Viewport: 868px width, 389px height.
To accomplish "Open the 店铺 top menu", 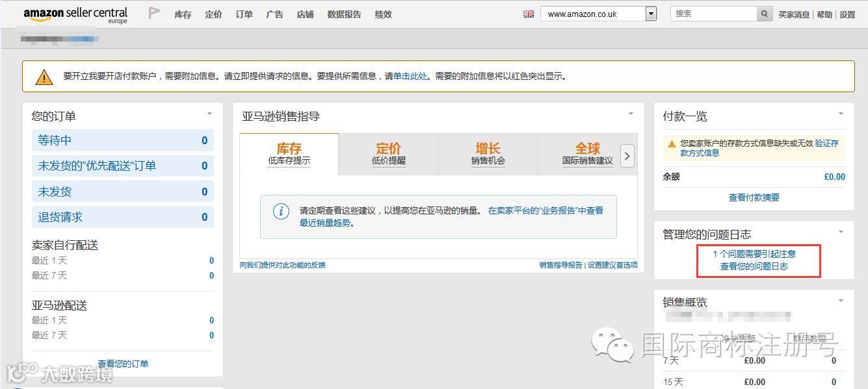I will 305,14.
